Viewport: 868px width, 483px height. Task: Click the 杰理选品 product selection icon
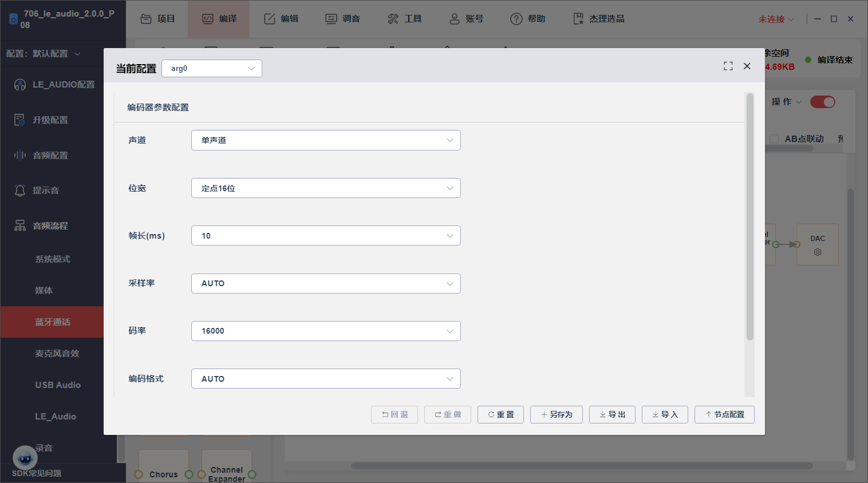click(x=578, y=19)
